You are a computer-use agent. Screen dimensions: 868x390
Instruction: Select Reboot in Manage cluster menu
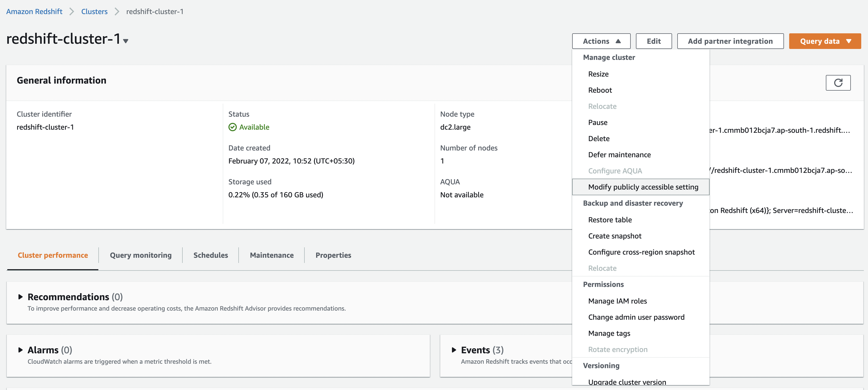600,90
